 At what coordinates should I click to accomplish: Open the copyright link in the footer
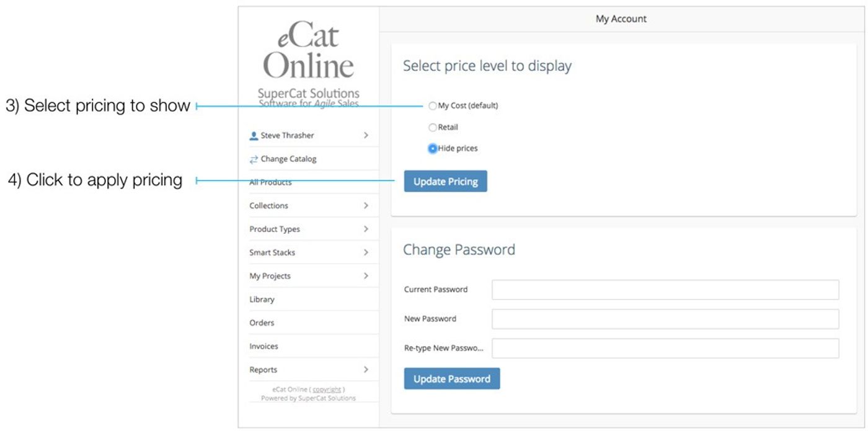tap(327, 389)
